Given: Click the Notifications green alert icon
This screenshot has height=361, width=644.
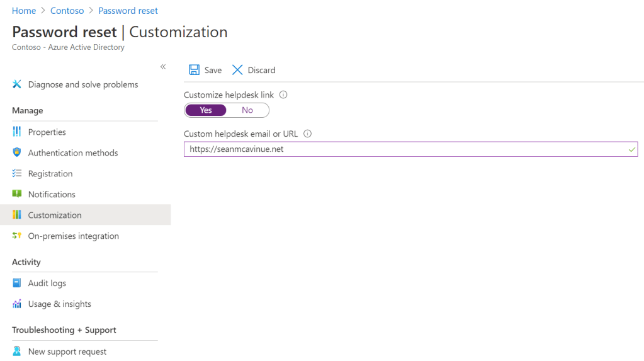Looking at the screenshot, I should pyautogui.click(x=17, y=194).
